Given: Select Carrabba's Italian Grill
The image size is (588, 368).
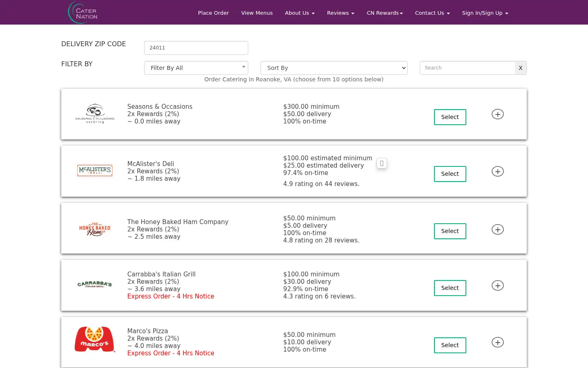Looking at the screenshot, I should coord(450,288).
